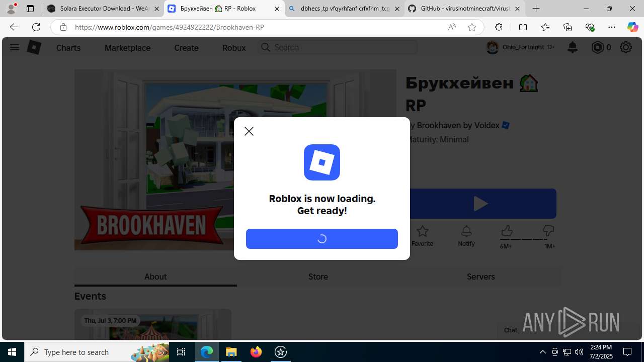Open Edge settings and more menu
644x362 pixels.
[x=612, y=27]
